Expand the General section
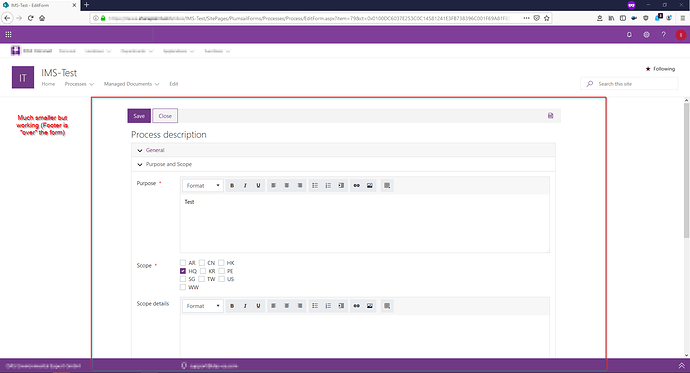Screen dimensions: 690x373 click(x=343, y=150)
